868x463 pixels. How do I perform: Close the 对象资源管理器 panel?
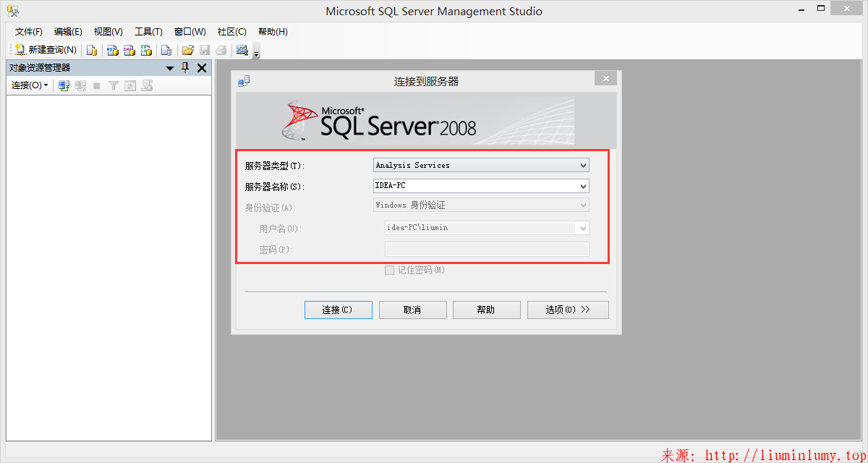point(202,68)
